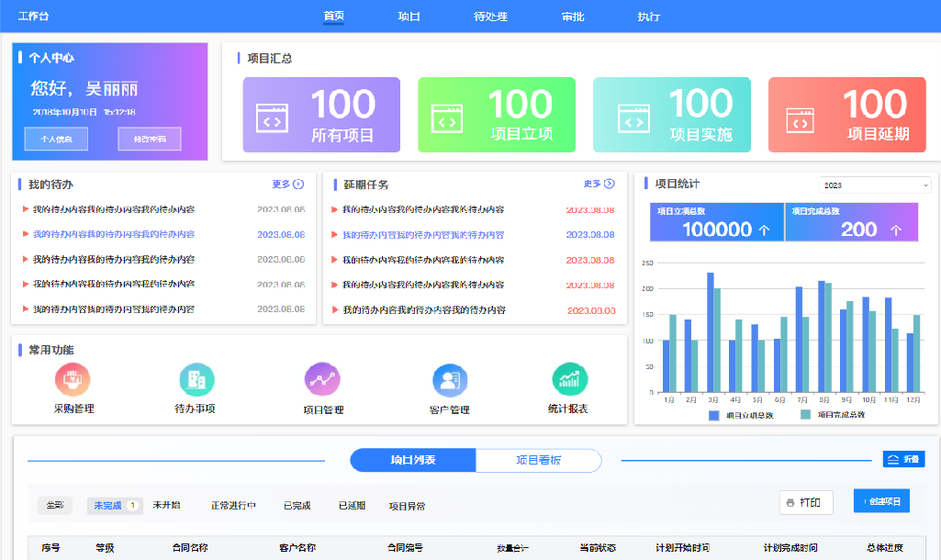941x560 pixels.
Task: Open the 采购管理 icon
Action: tap(73, 379)
